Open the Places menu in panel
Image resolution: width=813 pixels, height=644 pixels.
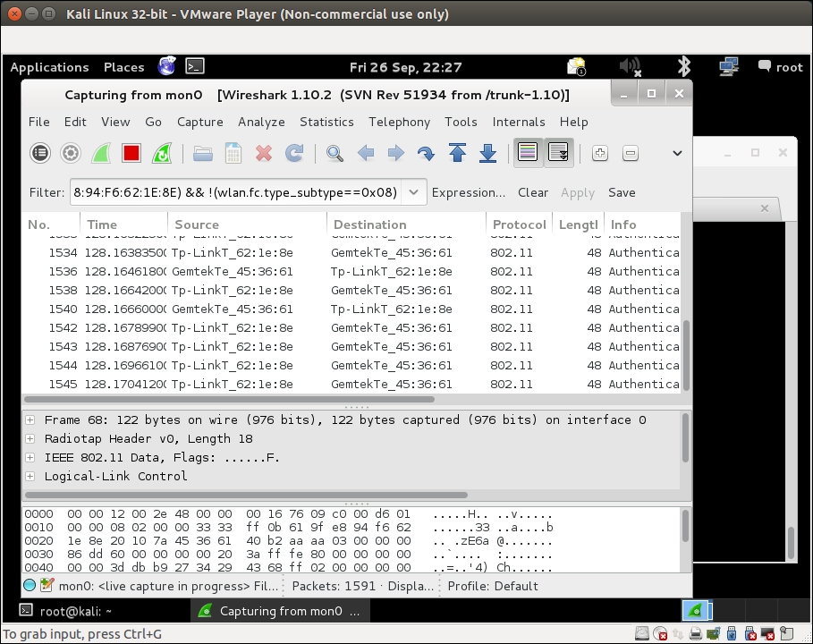tap(124, 67)
